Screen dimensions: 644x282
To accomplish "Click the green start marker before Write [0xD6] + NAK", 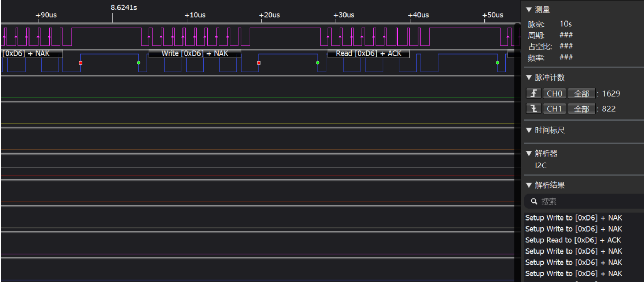I will point(139,63).
